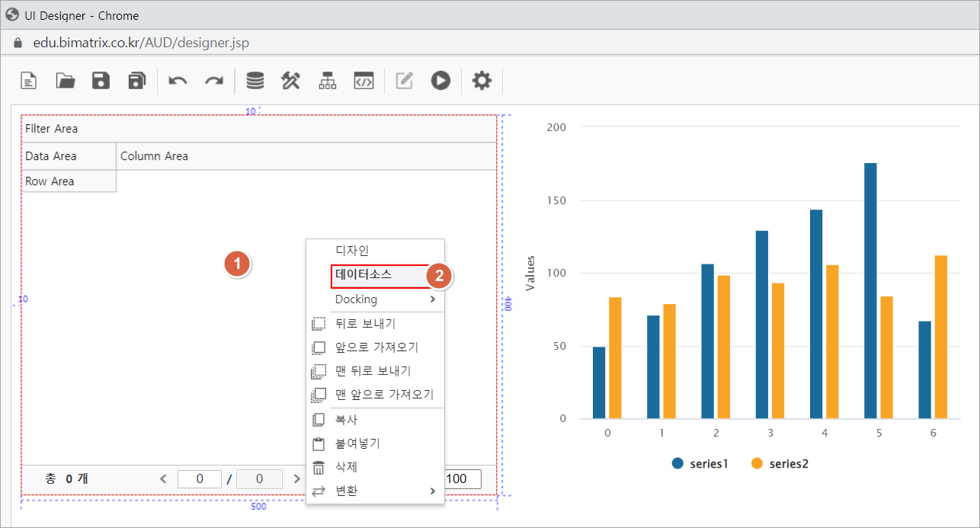Undo the last action

click(178, 81)
